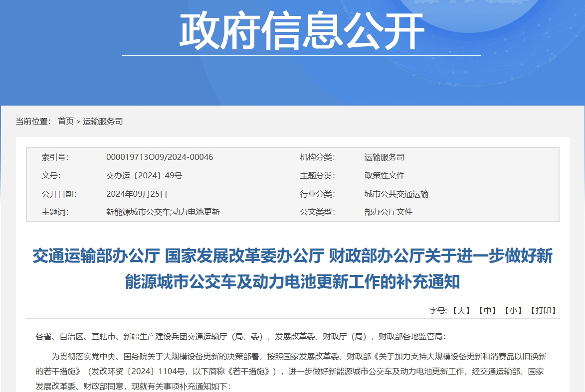Click the article title about 新能源城市公交车
The height and width of the screenshot is (392, 585).
[x=292, y=269]
